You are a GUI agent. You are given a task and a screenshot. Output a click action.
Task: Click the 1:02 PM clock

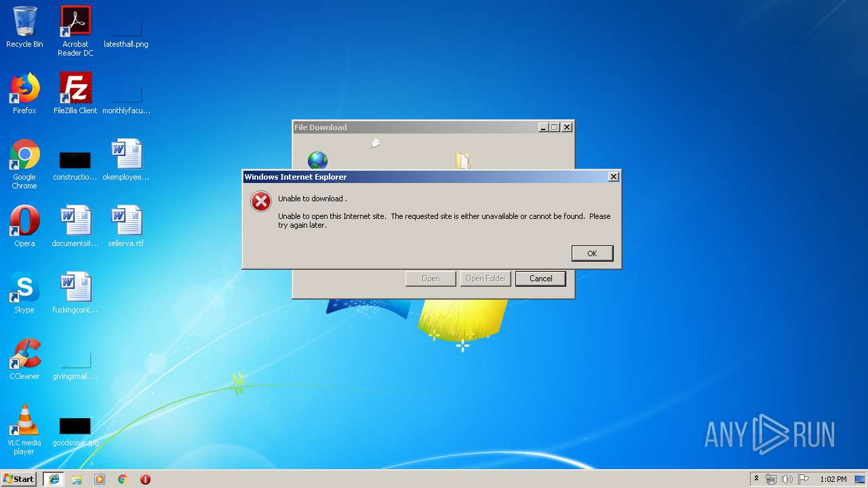pyautogui.click(x=833, y=479)
